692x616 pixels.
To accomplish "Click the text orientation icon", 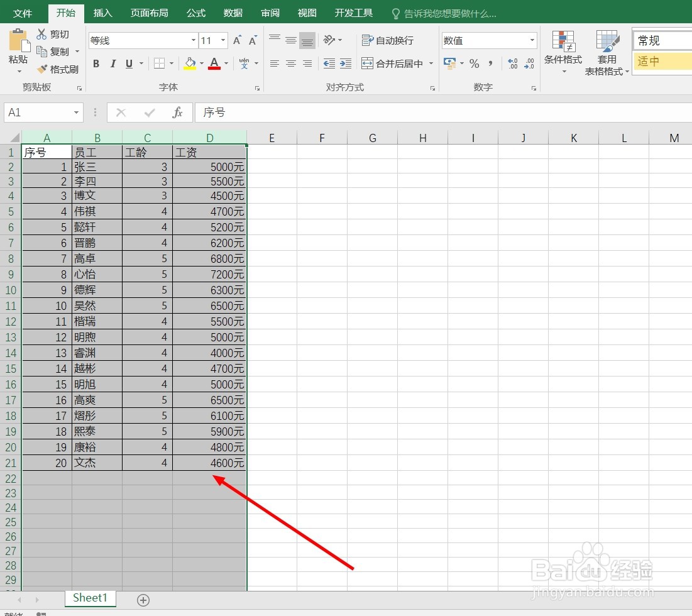I will [x=329, y=40].
